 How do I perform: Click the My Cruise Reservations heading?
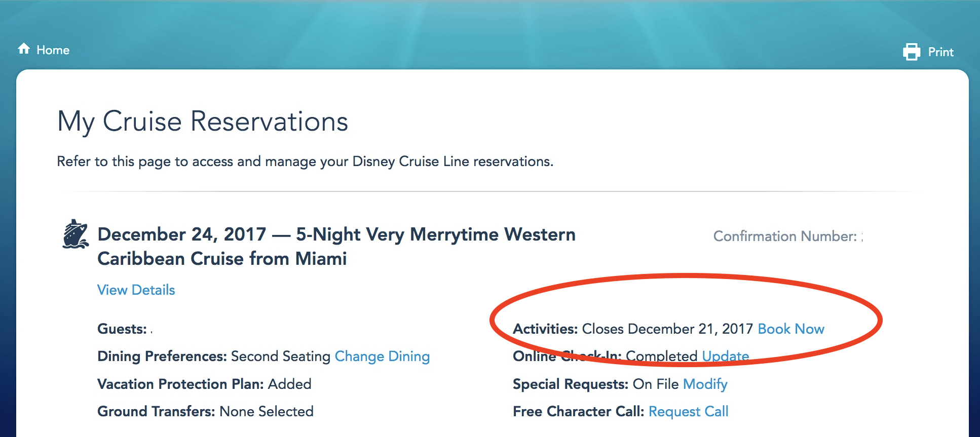coord(203,122)
